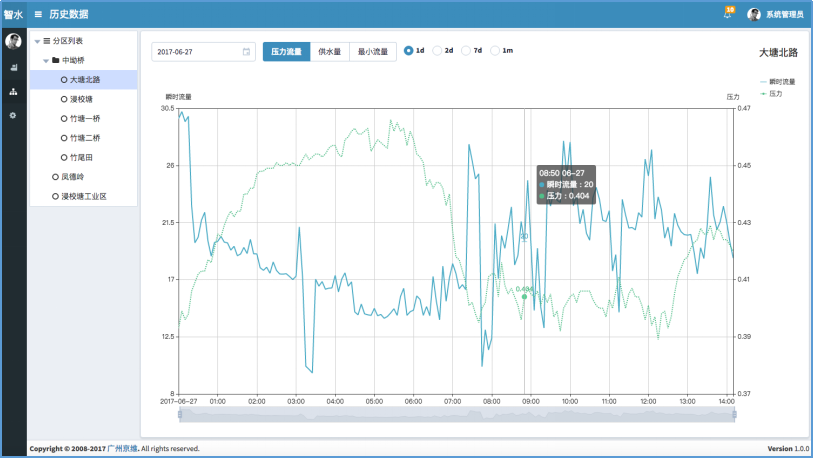Select the 7d time range radio
The height and width of the screenshot is (458, 814).
[x=466, y=50]
